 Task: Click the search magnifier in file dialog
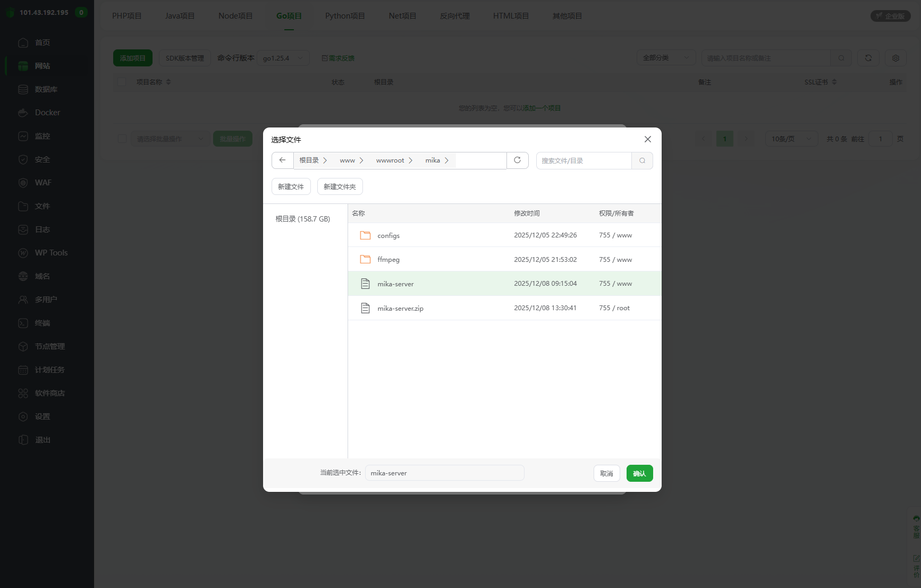pyautogui.click(x=642, y=161)
